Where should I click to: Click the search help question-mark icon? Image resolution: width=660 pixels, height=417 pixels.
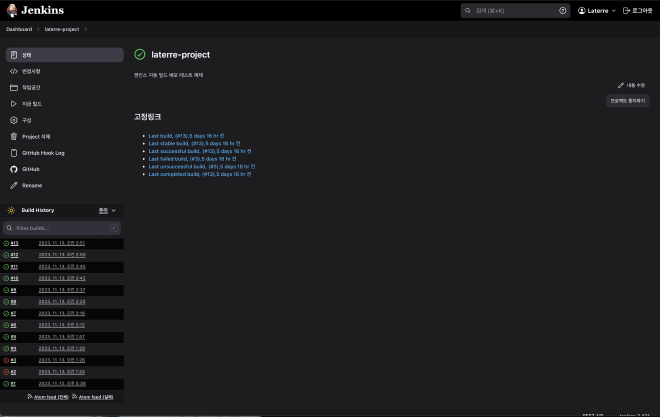[562, 11]
